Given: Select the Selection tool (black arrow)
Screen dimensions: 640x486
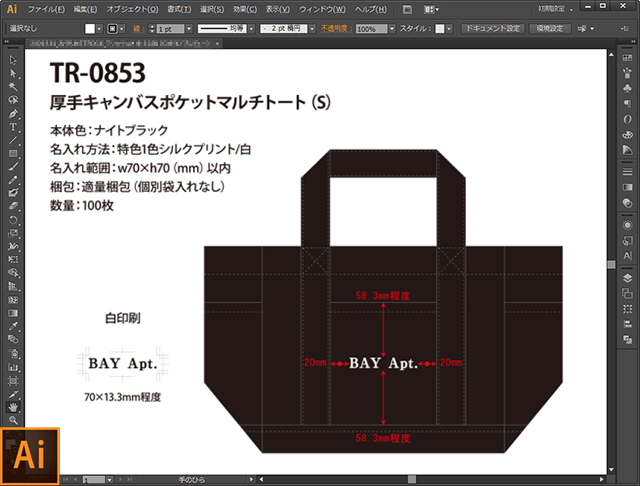Looking at the screenshot, I should click(x=13, y=59).
